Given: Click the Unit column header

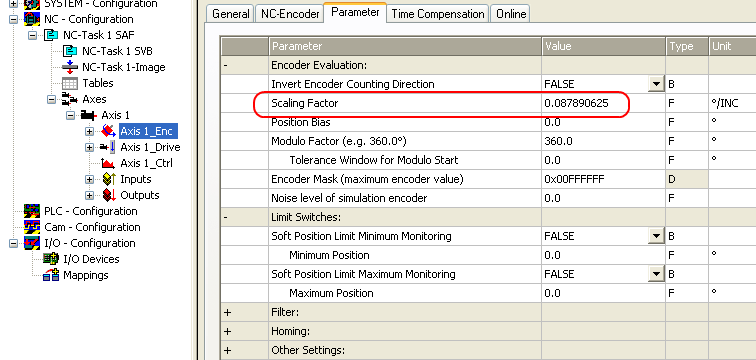Looking at the screenshot, I should click(732, 46).
